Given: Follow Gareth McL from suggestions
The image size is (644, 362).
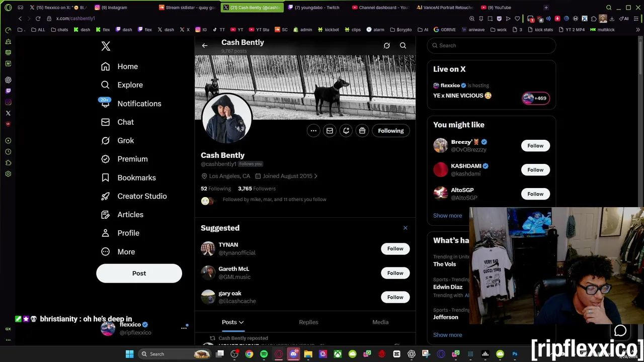Looking at the screenshot, I should [395, 273].
